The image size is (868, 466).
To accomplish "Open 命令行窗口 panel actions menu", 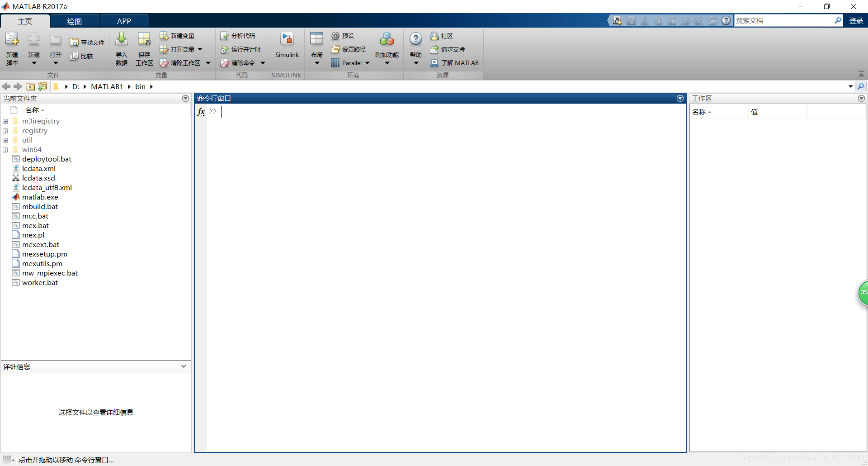I will click(x=680, y=98).
